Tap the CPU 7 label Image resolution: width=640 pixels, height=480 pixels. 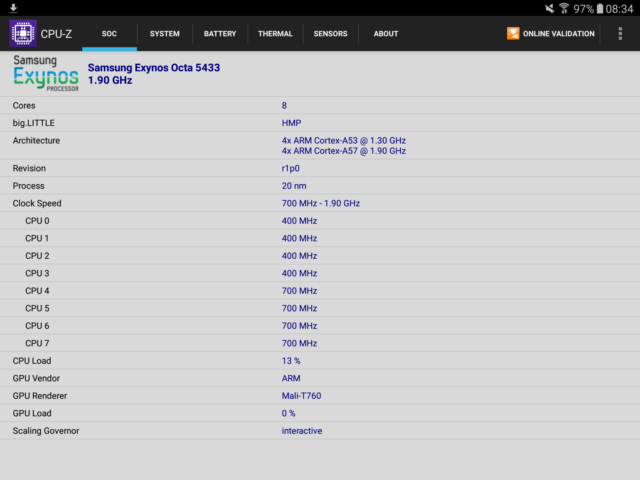coord(37,343)
